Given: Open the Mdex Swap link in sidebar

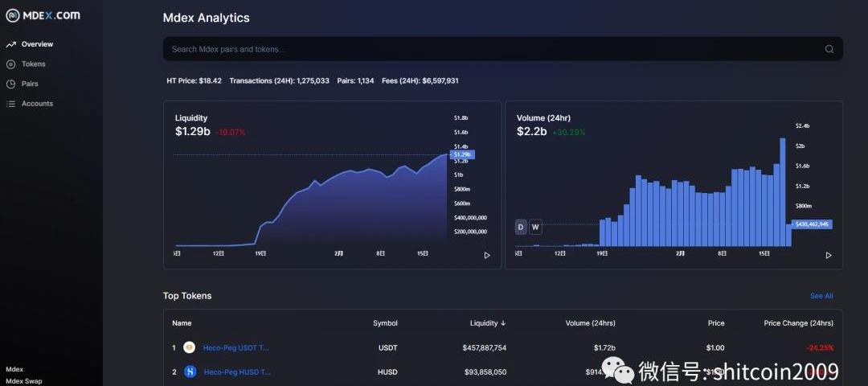Looking at the screenshot, I should (x=23, y=381).
